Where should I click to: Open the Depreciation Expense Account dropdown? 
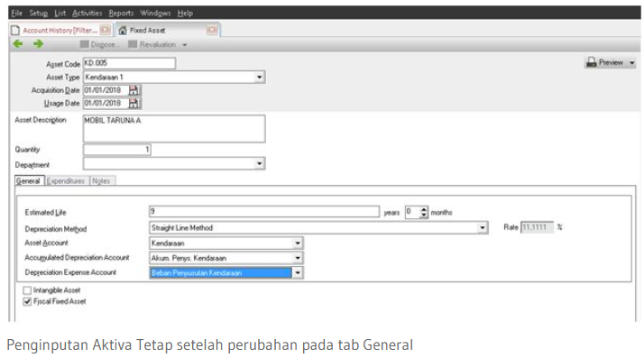tap(298, 273)
